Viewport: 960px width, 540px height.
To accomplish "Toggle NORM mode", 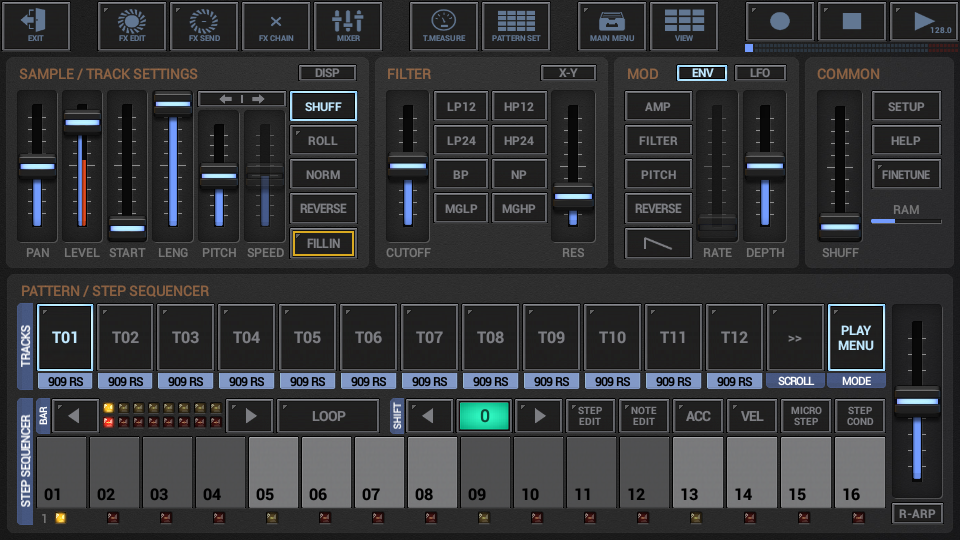I will tap(323, 175).
